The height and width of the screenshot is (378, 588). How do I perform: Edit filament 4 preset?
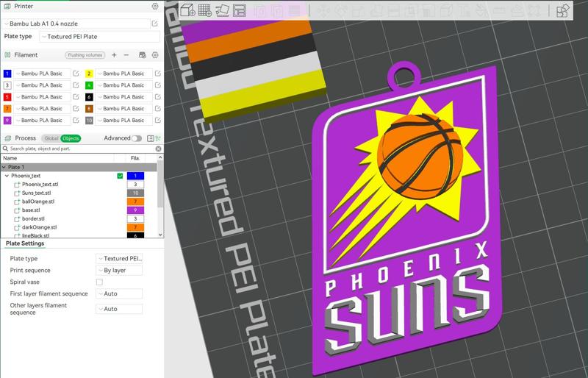tap(158, 85)
